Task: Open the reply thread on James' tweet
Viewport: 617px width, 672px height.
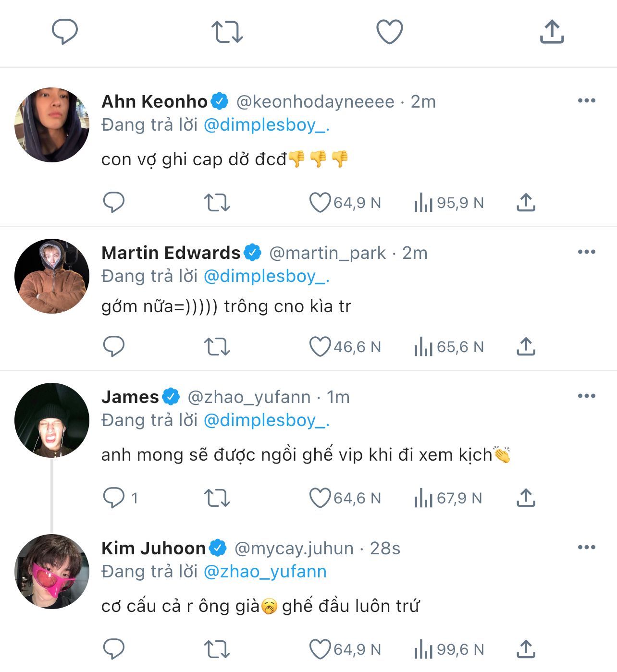Action: click(114, 498)
